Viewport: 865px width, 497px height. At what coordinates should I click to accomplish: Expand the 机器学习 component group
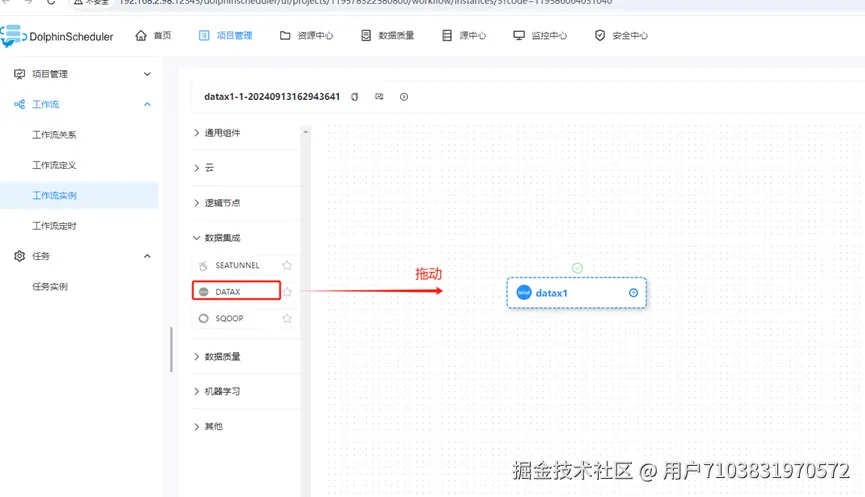coord(217,391)
